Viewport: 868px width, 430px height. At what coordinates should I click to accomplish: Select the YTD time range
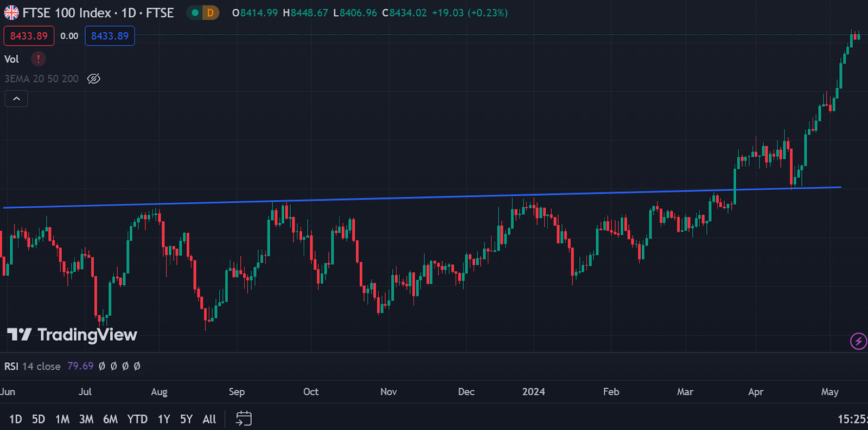click(137, 419)
